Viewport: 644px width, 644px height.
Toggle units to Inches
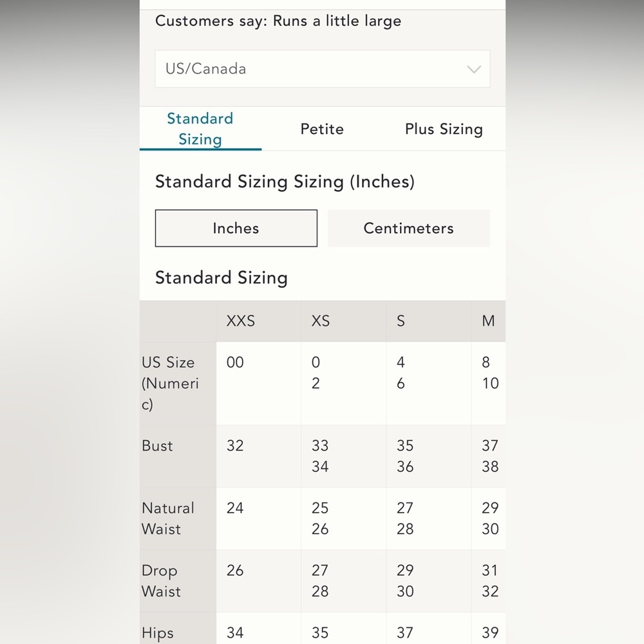tap(236, 229)
